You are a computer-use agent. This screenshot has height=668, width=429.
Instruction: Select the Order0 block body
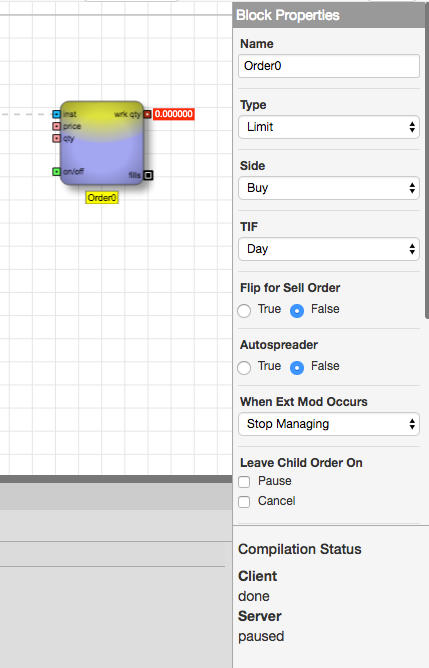pos(102,143)
